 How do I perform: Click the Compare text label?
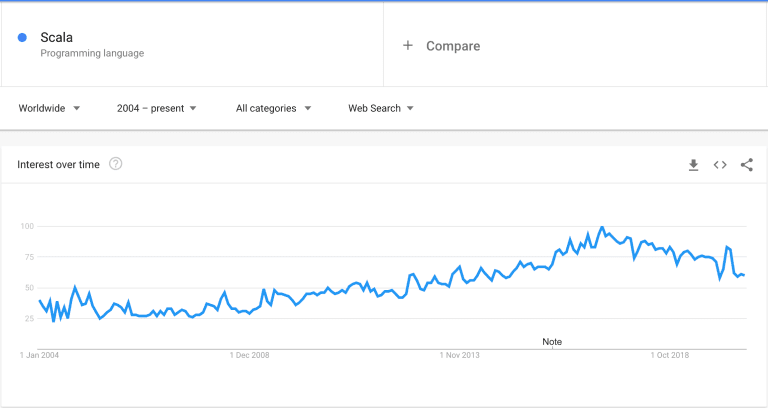[453, 46]
